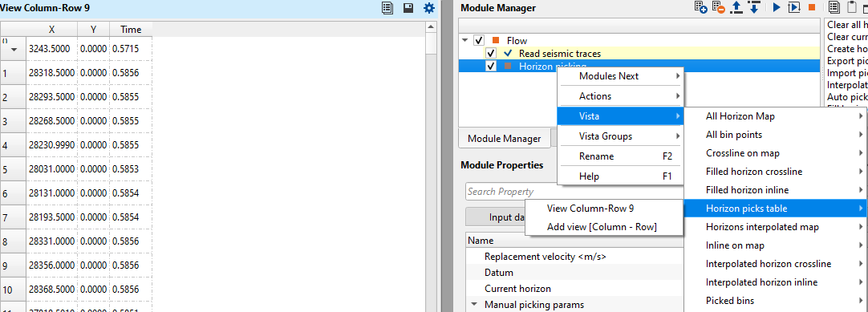Open Filled horizon inline submenu
The width and height of the screenshot is (868, 312).
coord(777,190)
